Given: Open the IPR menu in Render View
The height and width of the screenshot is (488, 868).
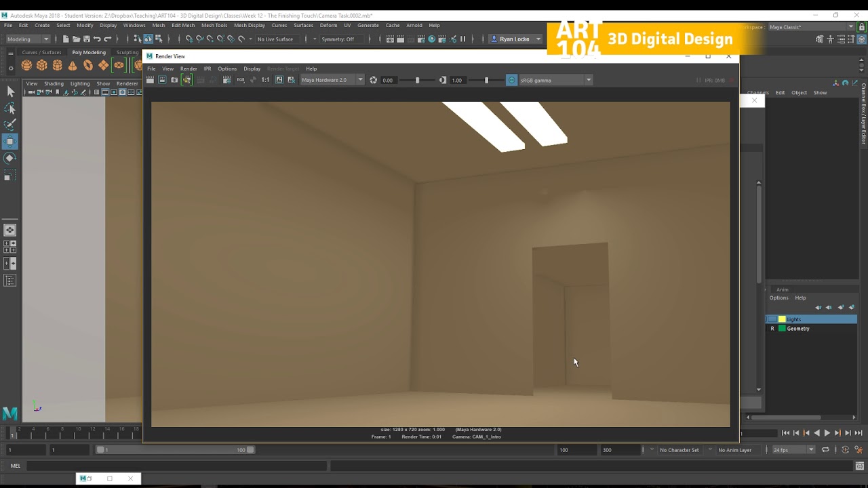Looking at the screenshot, I should click(x=208, y=68).
